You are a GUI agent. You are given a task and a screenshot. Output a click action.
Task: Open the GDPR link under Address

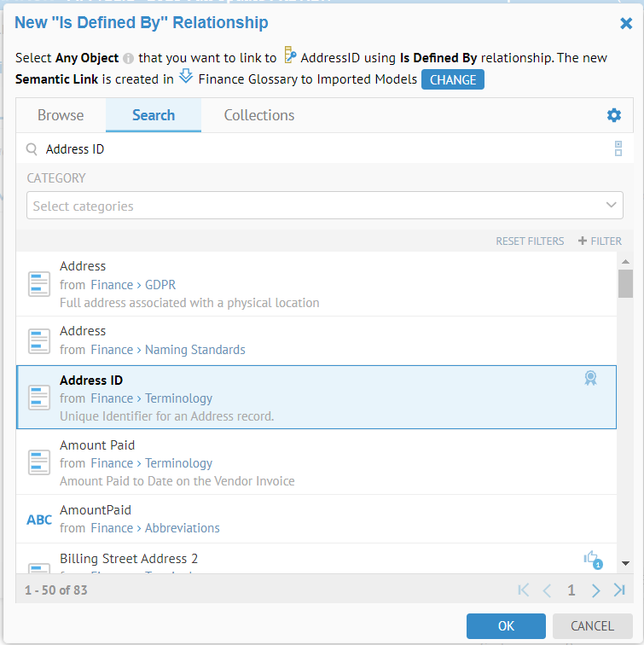pyautogui.click(x=160, y=285)
